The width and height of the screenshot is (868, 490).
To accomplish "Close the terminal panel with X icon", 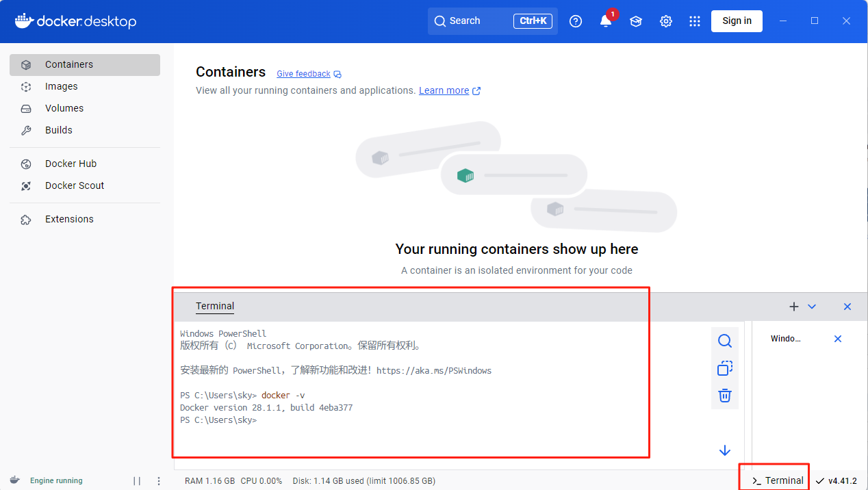I will [847, 307].
